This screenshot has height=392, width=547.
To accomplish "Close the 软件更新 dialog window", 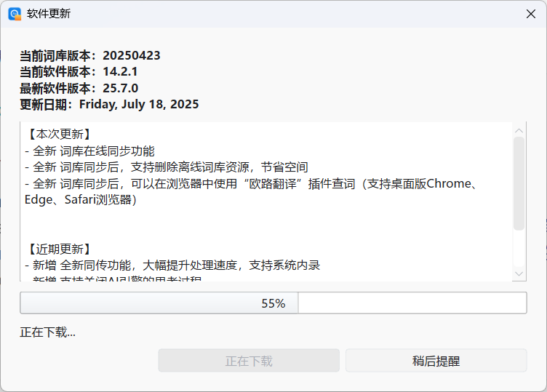I will click(x=531, y=14).
